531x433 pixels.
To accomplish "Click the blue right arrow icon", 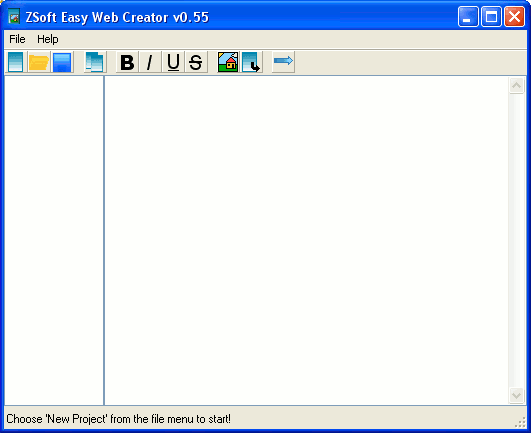I will (283, 62).
